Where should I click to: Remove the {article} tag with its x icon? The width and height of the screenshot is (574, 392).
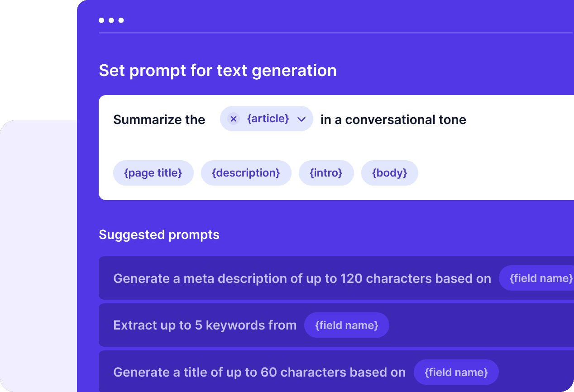click(x=234, y=119)
